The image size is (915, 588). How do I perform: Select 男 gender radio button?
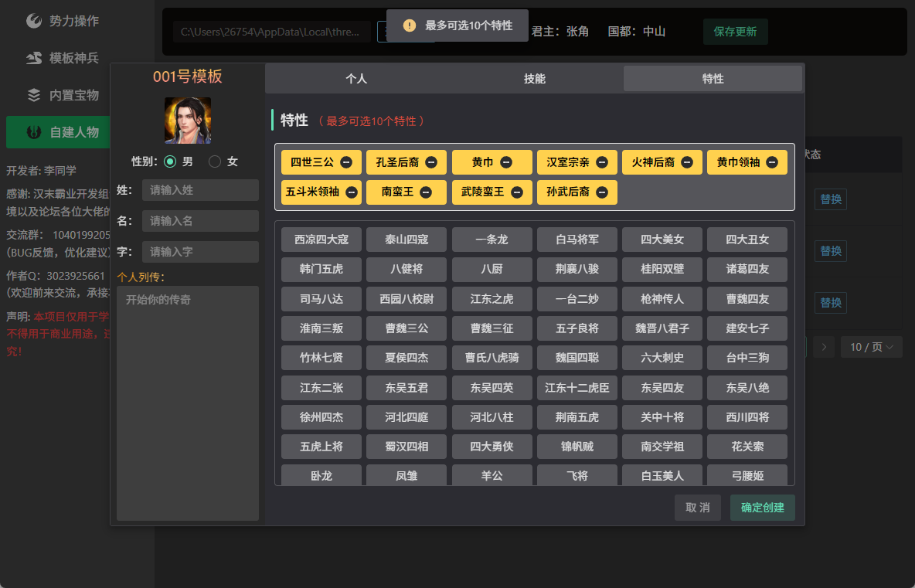(170, 161)
